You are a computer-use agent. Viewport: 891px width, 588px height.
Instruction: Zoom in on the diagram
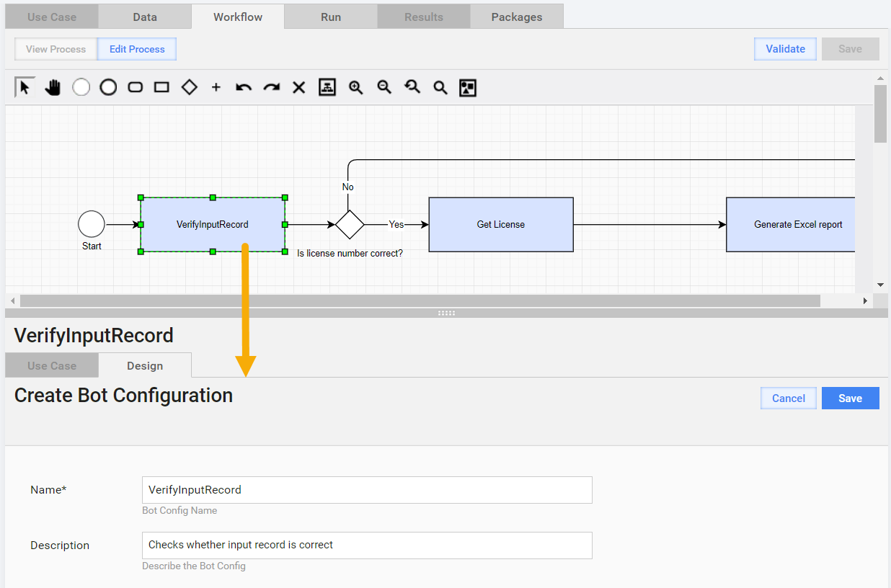(x=355, y=88)
